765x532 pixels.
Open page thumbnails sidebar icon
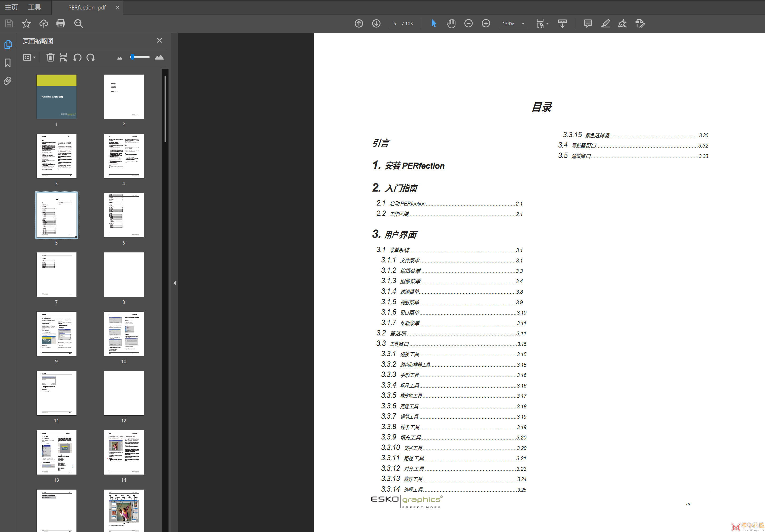coord(8,45)
